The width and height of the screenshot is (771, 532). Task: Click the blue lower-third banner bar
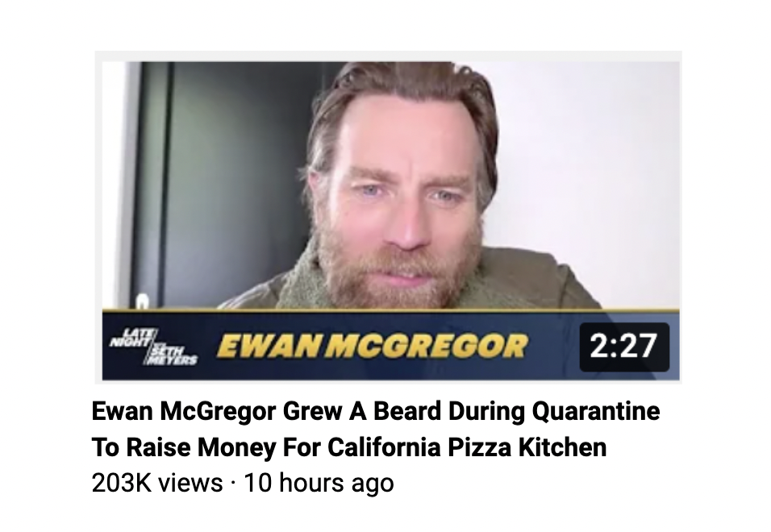click(391, 347)
